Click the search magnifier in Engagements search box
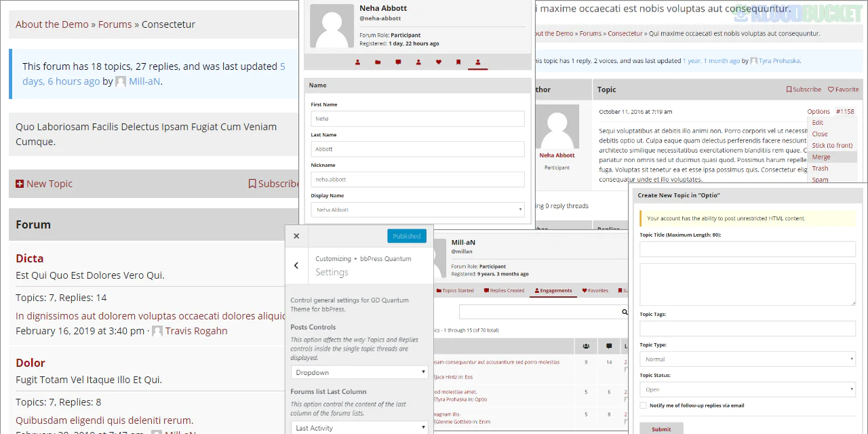Viewport: 868px width, 434px height. (x=624, y=311)
